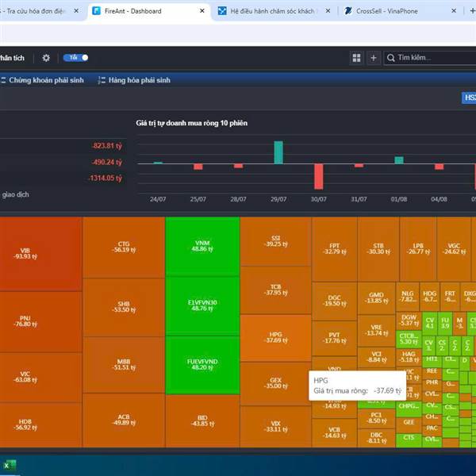Click the green CTCB 5.30 tỷ cell

point(409,339)
